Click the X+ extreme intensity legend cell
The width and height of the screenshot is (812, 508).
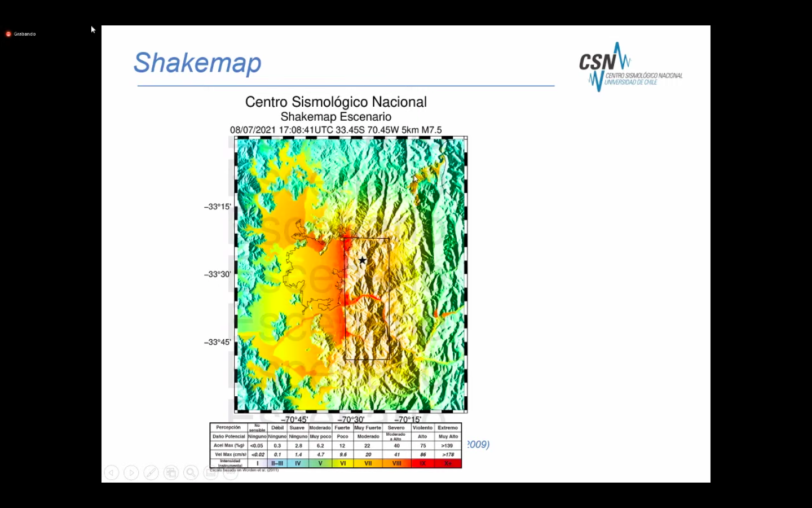(448, 463)
